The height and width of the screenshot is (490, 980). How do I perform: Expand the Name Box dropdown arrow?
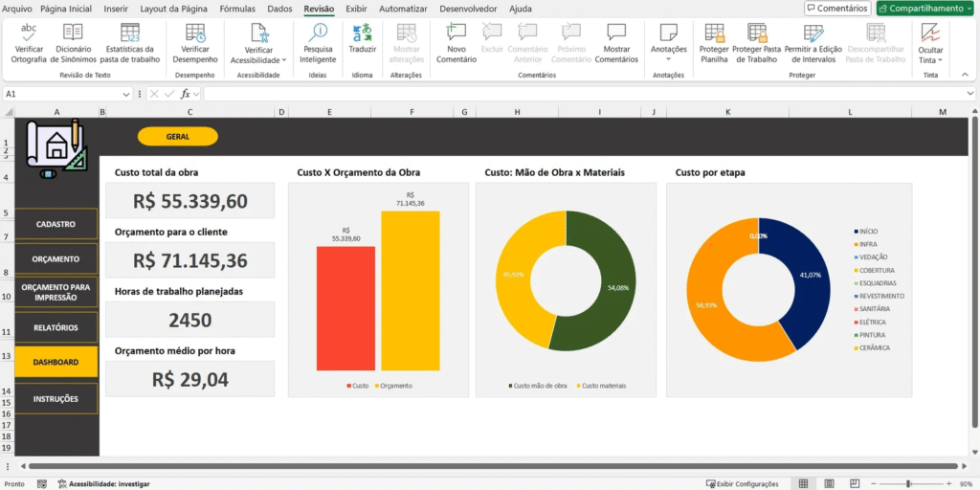[x=126, y=94]
